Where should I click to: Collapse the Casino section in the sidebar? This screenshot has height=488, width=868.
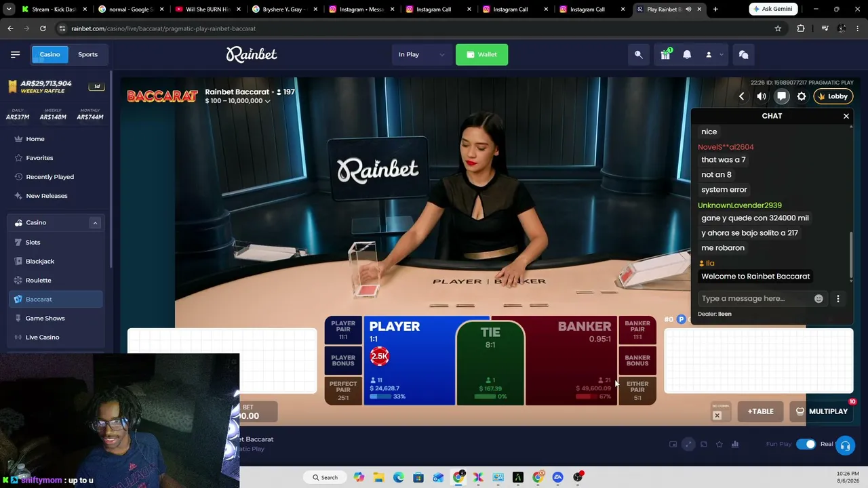click(95, 222)
